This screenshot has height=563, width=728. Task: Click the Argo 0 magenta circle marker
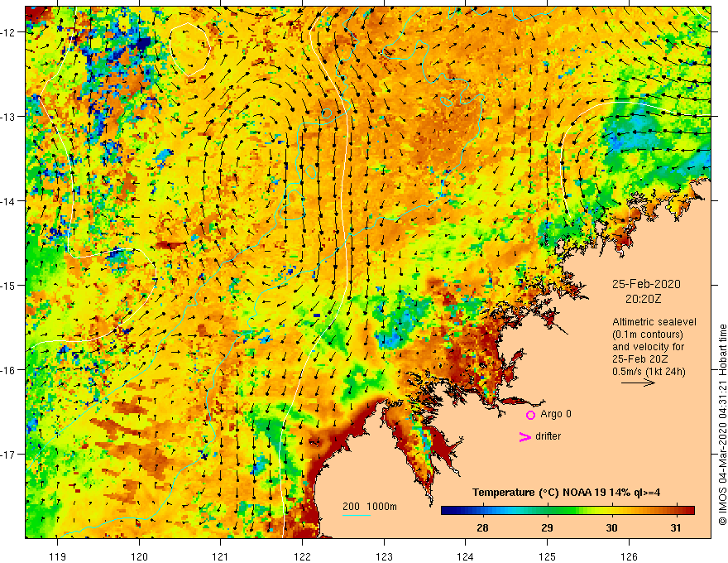(530, 415)
